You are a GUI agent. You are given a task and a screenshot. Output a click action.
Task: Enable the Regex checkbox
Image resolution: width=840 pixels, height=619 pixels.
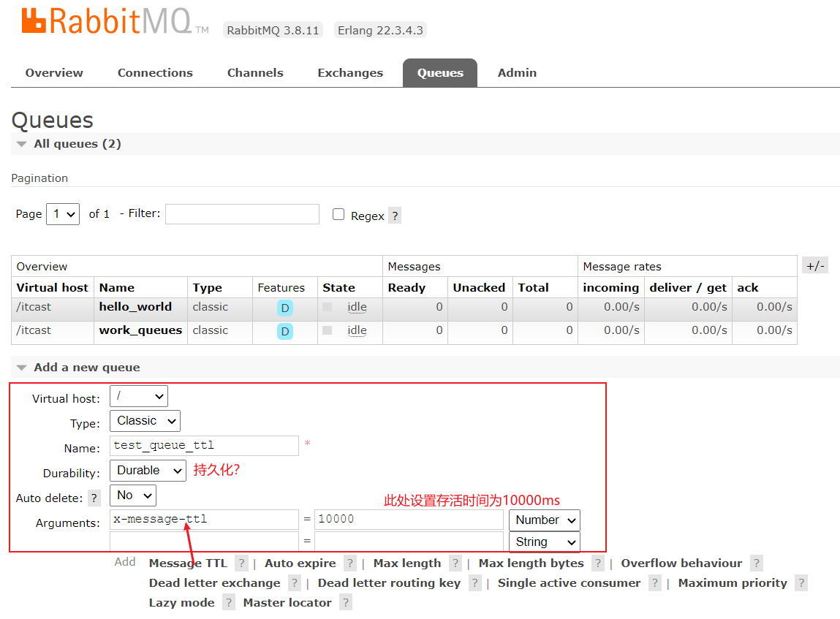tap(338, 214)
